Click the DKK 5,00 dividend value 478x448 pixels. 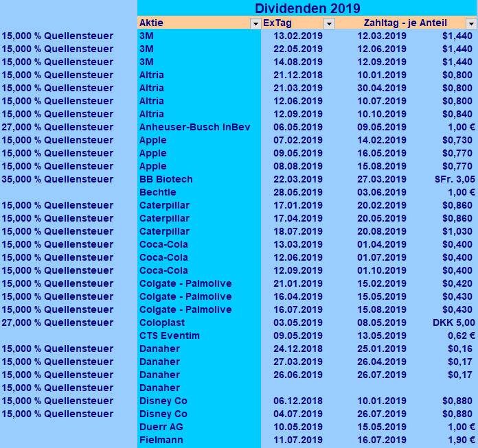(x=453, y=323)
